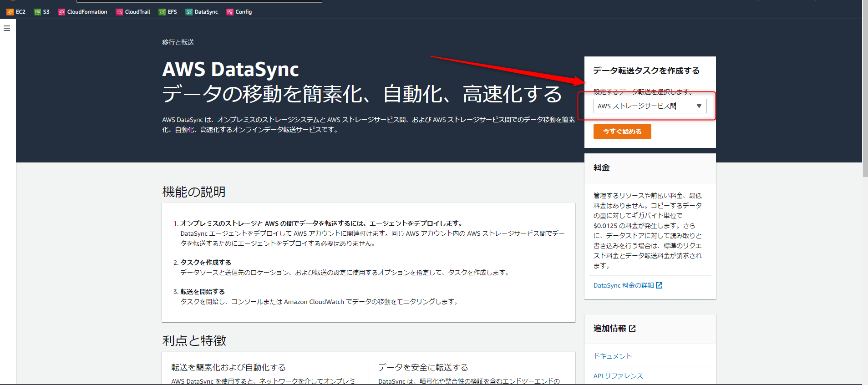This screenshot has width=868, height=385.
Task: Open the EC2 service shortcut icon
Action: [10, 12]
